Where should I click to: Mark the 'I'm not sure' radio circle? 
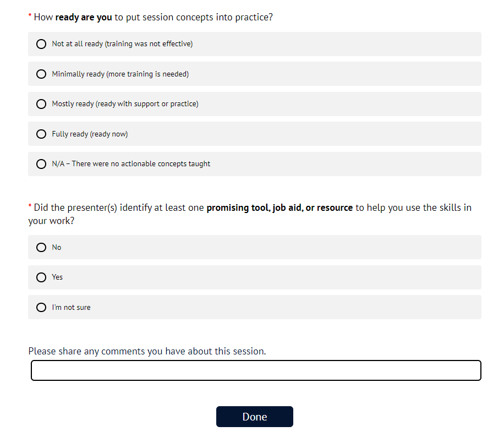click(41, 308)
